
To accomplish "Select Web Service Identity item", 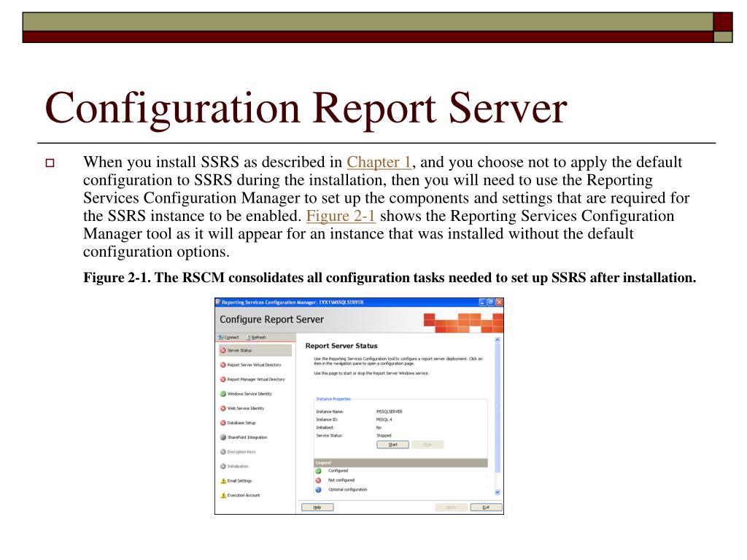I will (x=242, y=408).
